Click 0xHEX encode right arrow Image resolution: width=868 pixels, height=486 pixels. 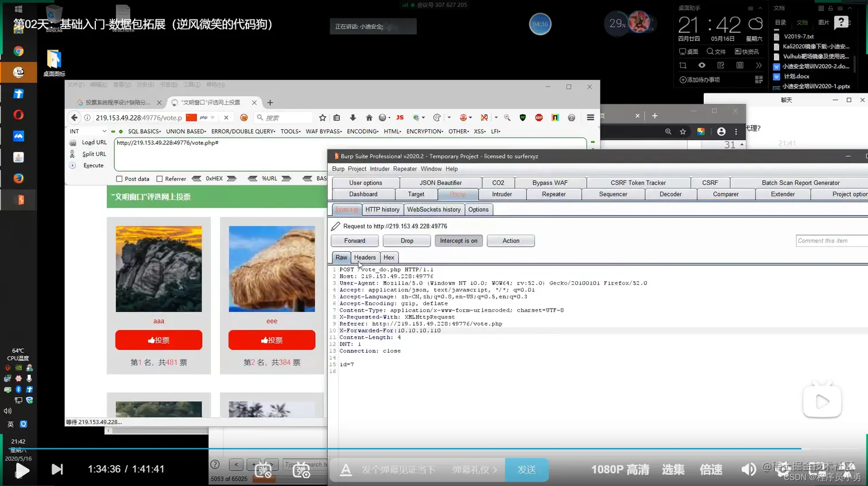pyautogui.click(x=232, y=178)
